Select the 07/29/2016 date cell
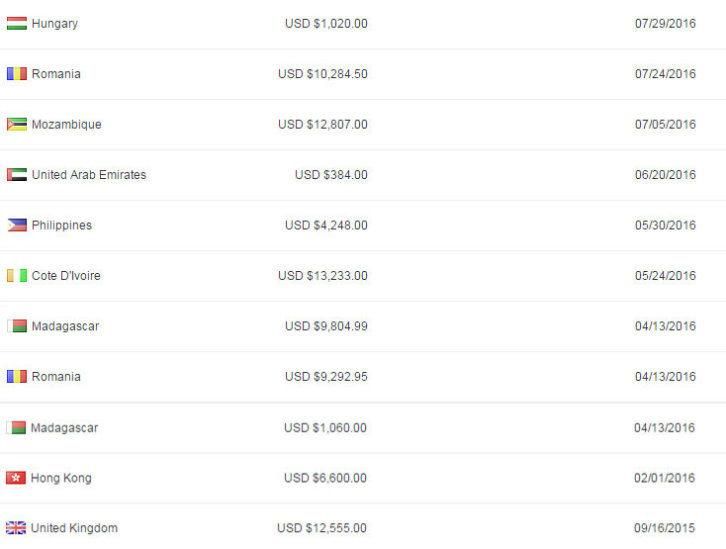Image resolution: width=726 pixels, height=549 pixels. [x=665, y=24]
